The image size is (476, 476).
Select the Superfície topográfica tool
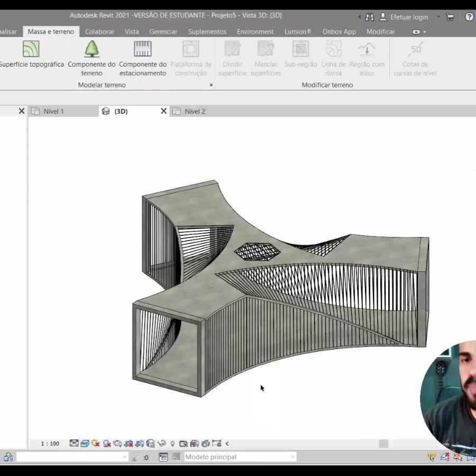31,54
